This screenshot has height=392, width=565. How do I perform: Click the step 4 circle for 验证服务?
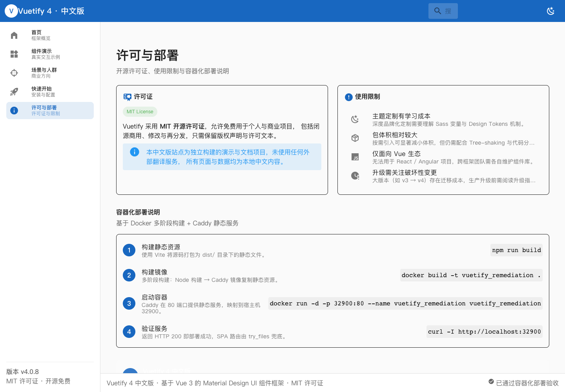[x=129, y=332]
